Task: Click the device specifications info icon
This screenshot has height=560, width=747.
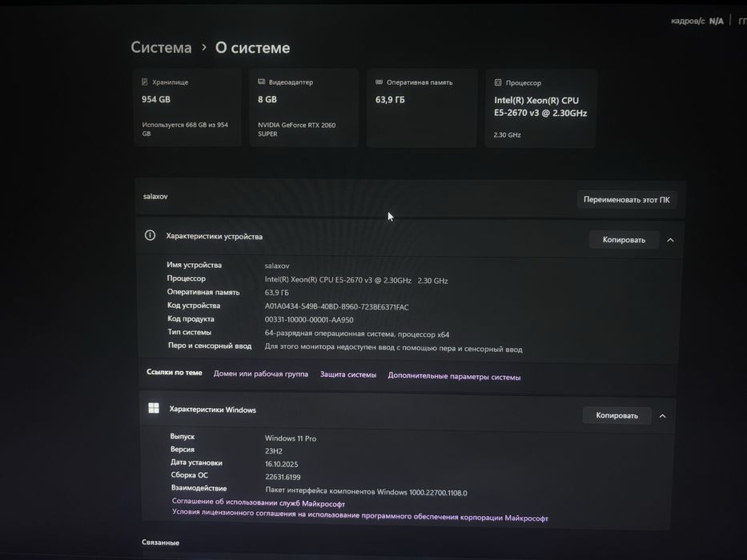Action: point(150,235)
